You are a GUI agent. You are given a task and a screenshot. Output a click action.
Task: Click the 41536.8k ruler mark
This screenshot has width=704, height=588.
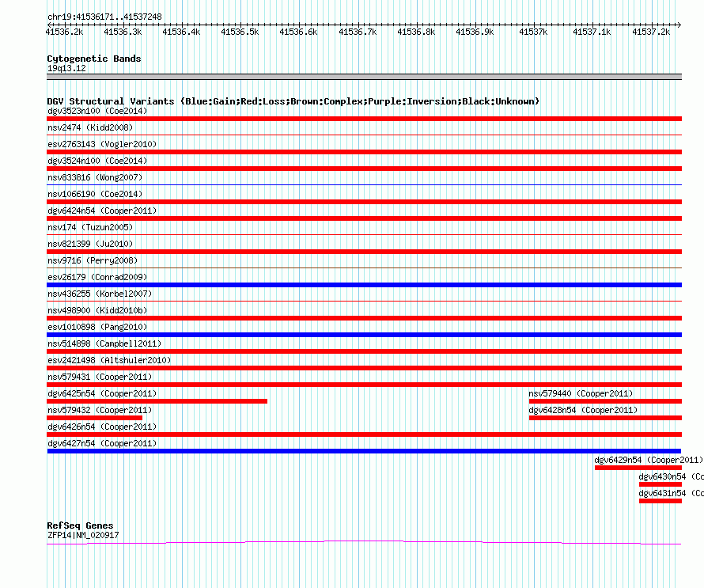point(416,32)
